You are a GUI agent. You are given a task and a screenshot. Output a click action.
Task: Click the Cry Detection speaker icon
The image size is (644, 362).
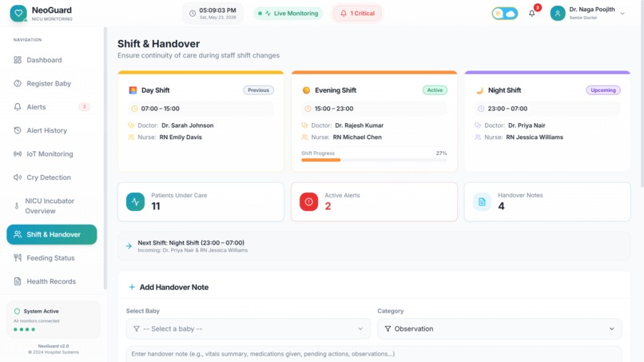click(x=18, y=177)
